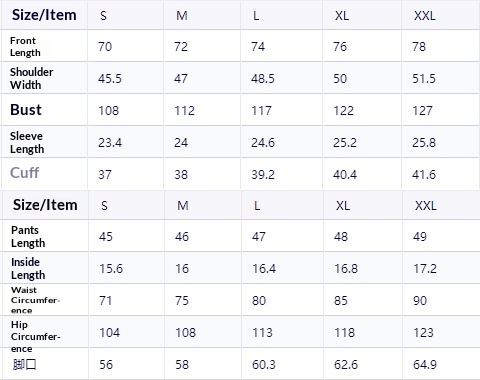Select the Bust value 127
The height and width of the screenshot is (380, 480).
coord(422,111)
